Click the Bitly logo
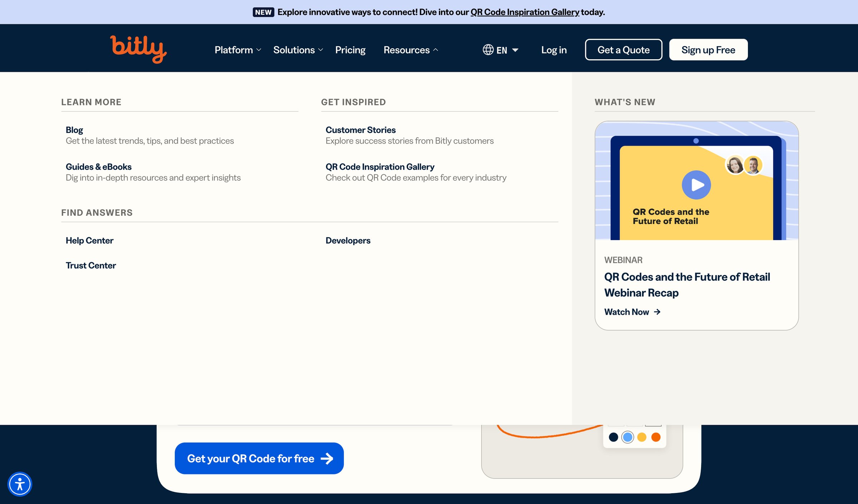The image size is (858, 504). [x=138, y=49]
